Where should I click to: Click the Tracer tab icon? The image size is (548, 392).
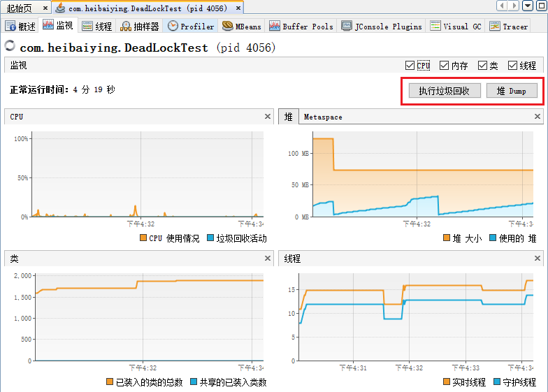(x=494, y=26)
